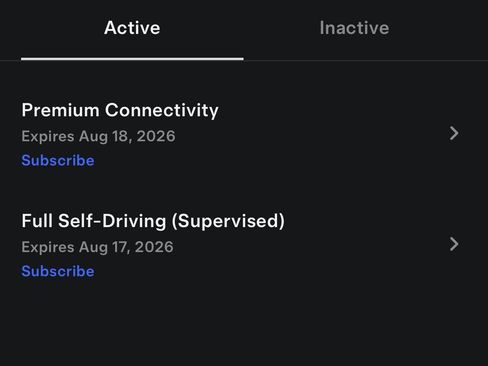Tap the Expires Aug 17, 2026 text
The width and height of the screenshot is (488, 366).
[x=97, y=247]
